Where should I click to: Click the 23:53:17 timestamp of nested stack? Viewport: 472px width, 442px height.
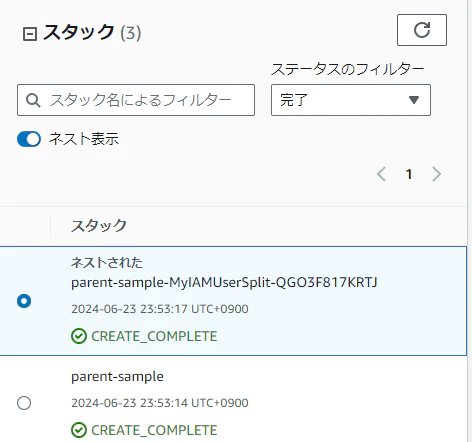(160, 309)
